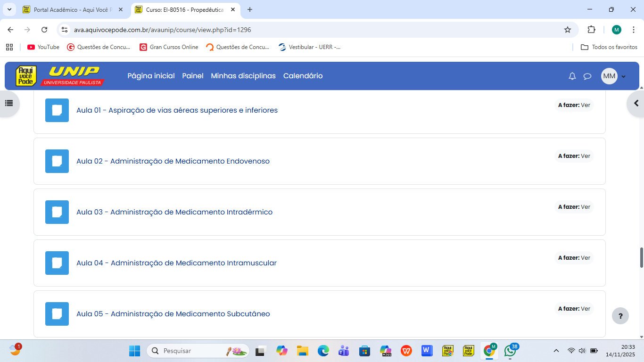This screenshot has height=362, width=644.
Task: Open the course index drawer icon
Action: [9, 103]
